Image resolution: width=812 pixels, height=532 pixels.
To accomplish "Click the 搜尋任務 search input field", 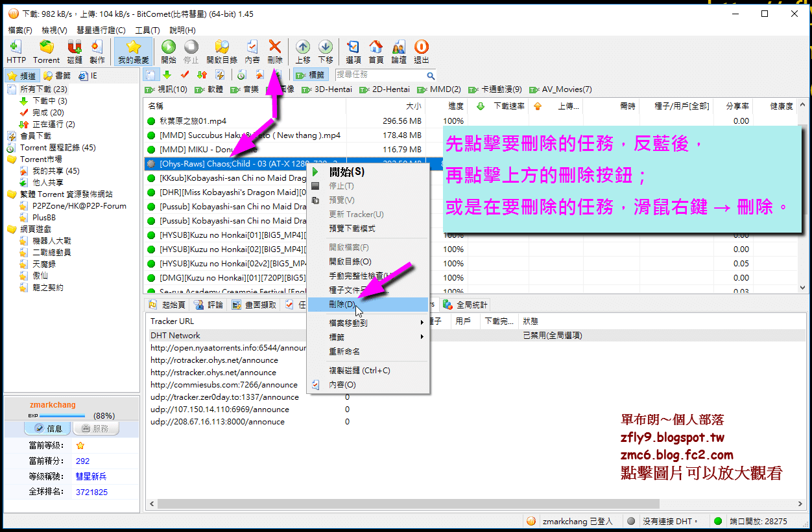I will coord(379,75).
